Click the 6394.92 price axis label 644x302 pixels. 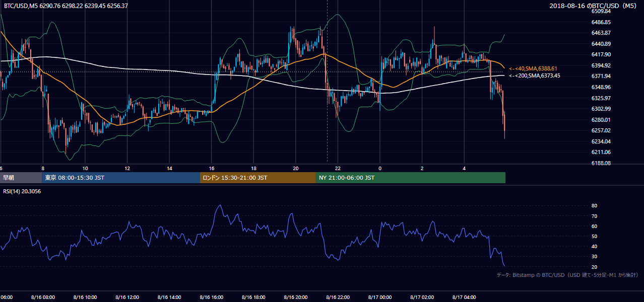point(601,65)
